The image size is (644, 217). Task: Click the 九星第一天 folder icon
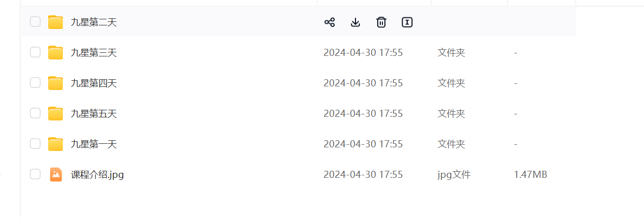(55, 144)
